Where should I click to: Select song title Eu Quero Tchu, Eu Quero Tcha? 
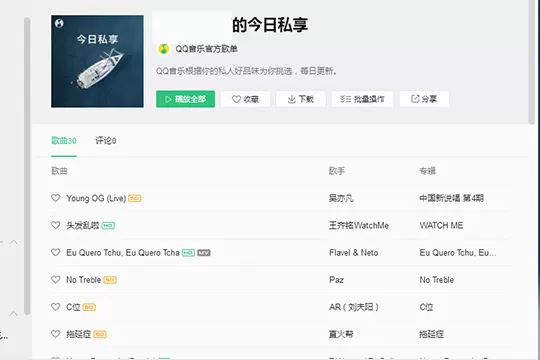point(123,253)
